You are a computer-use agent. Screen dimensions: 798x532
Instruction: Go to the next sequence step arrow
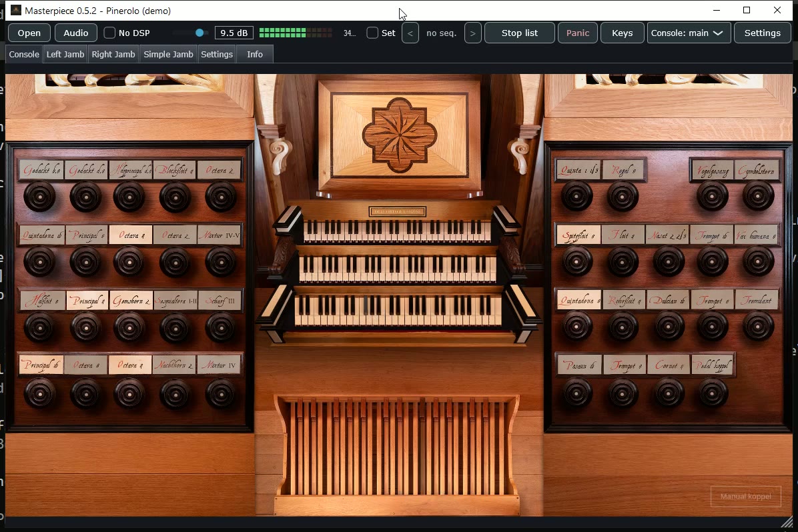pos(473,33)
